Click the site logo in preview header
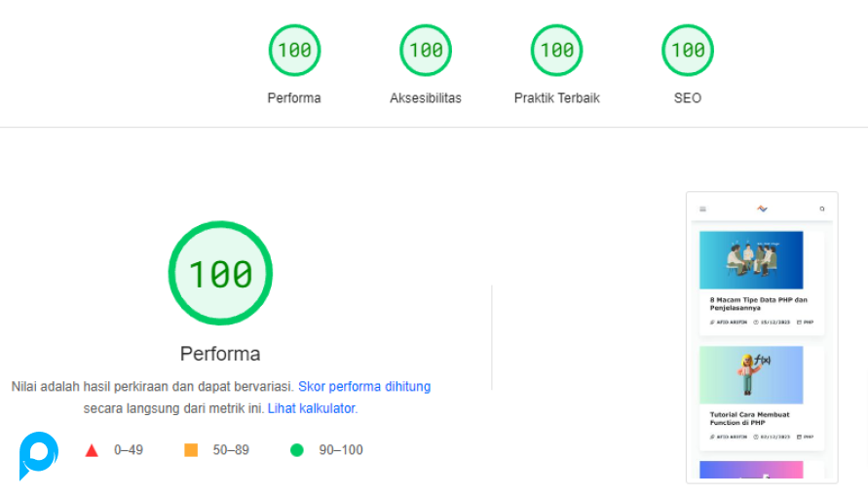 click(762, 209)
